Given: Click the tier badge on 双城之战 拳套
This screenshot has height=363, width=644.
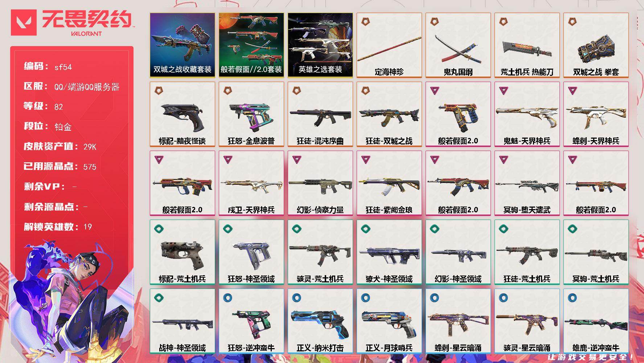Looking at the screenshot, I should (573, 22).
